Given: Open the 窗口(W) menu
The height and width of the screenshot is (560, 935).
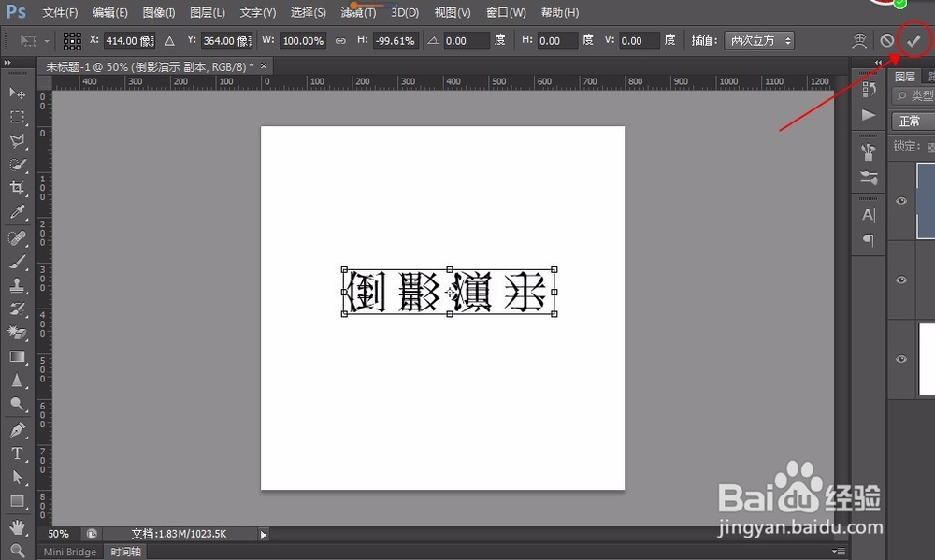Looking at the screenshot, I should pos(506,12).
